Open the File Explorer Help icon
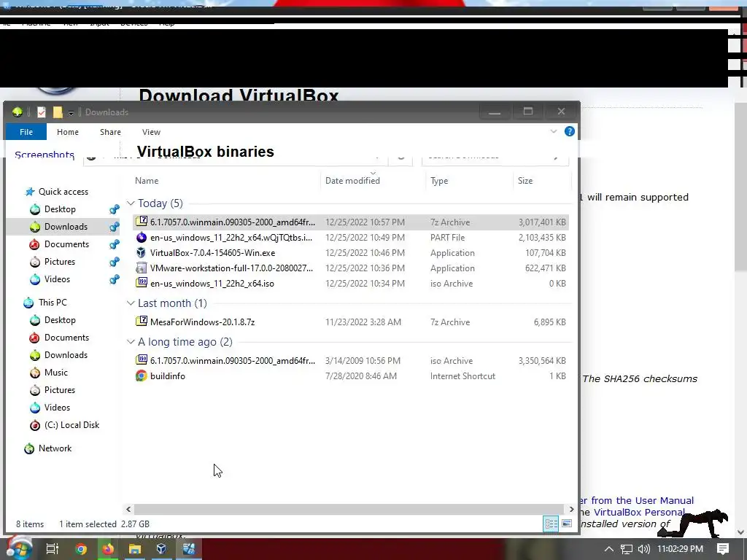Image resolution: width=747 pixels, height=560 pixels. 569,131
